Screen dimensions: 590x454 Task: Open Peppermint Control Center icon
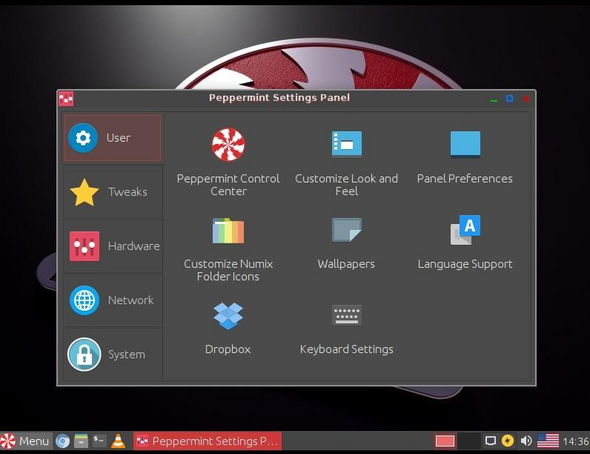point(228,144)
